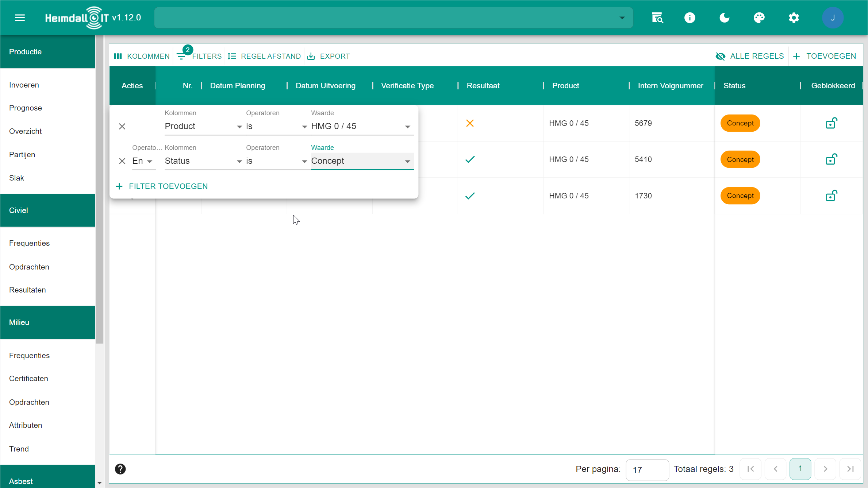Viewport: 868px width, 488px height.
Task: Open Invoeren in the sidebar
Action: (x=24, y=85)
